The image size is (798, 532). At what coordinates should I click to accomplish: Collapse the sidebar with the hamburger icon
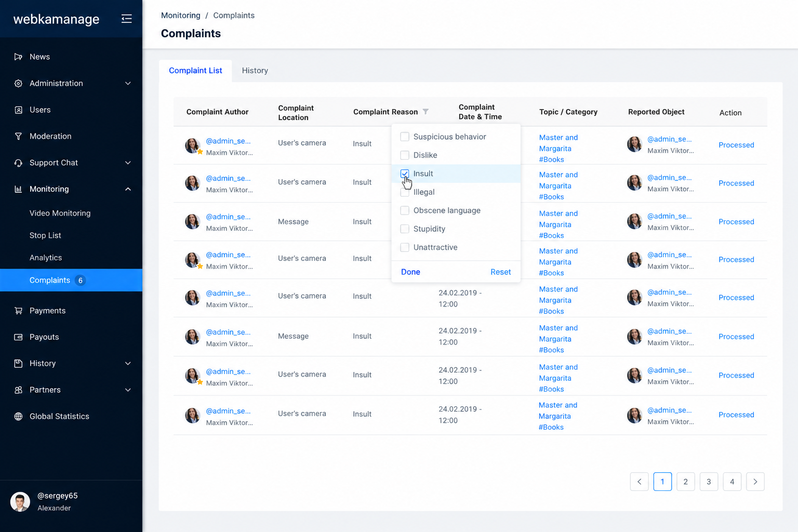126,19
